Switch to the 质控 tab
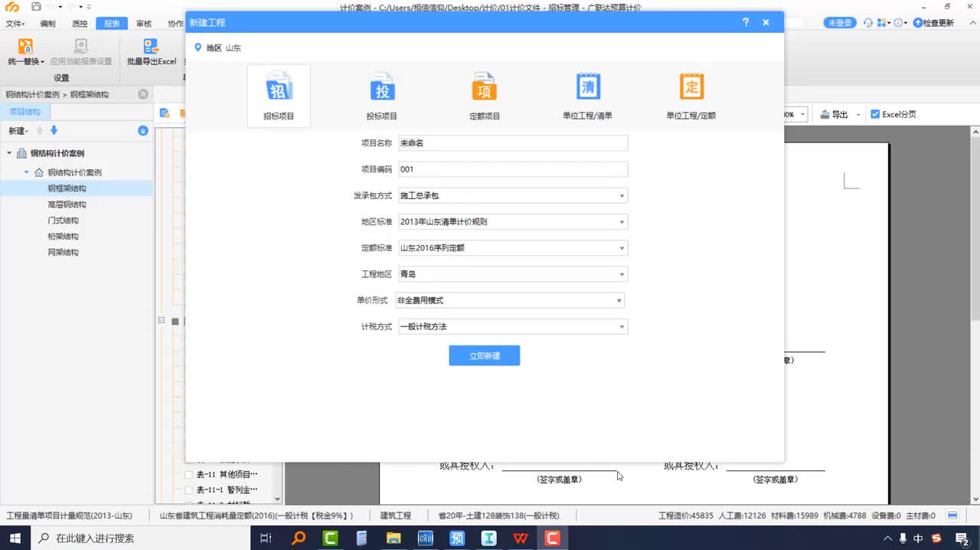Image resolution: width=980 pixels, height=550 pixels. (x=80, y=24)
